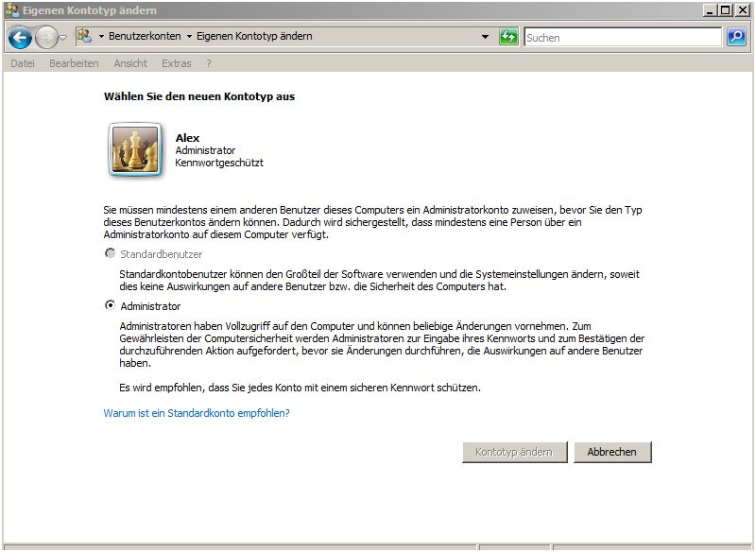Open the Ansicht menu
This screenshot has width=756, height=552.
click(130, 63)
